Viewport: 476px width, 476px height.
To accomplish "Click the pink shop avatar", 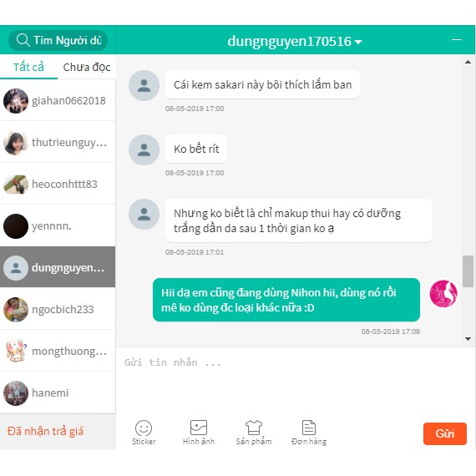I will pos(443,294).
